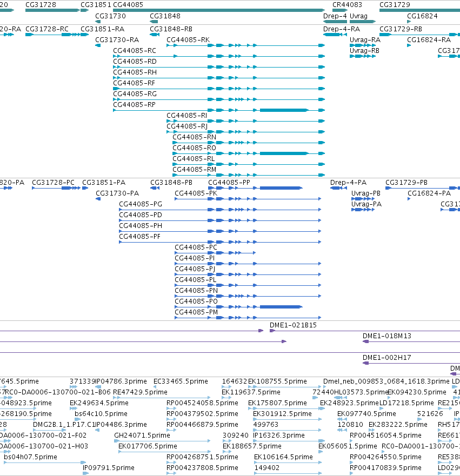Click protein label CG44085-PF
460x476 pixels.
pos(139,237)
